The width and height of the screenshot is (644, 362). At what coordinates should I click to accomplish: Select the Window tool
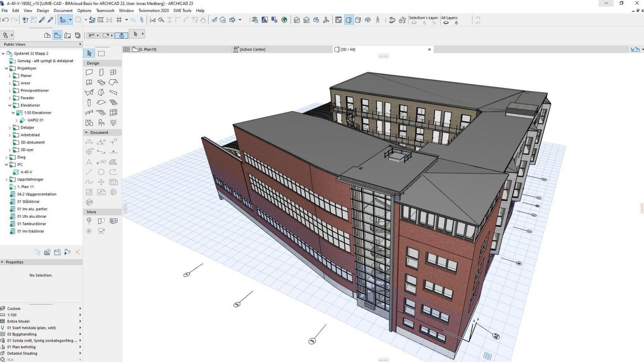pos(113,72)
